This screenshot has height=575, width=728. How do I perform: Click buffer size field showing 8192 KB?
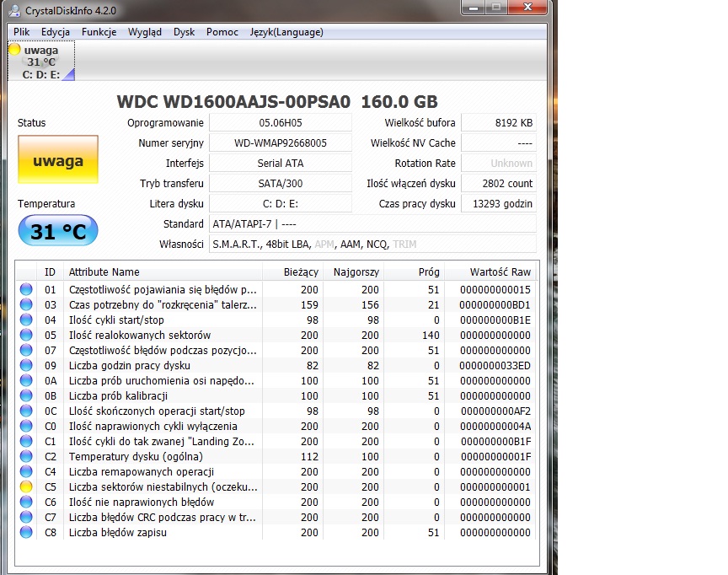pos(499,122)
